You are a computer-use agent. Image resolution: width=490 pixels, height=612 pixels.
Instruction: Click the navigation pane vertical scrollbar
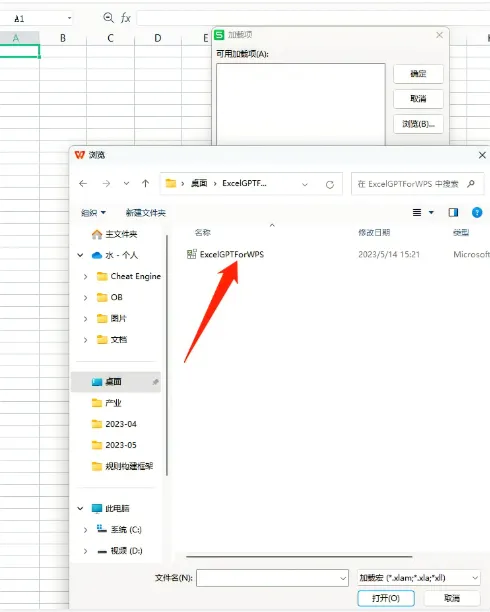click(167, 355)
